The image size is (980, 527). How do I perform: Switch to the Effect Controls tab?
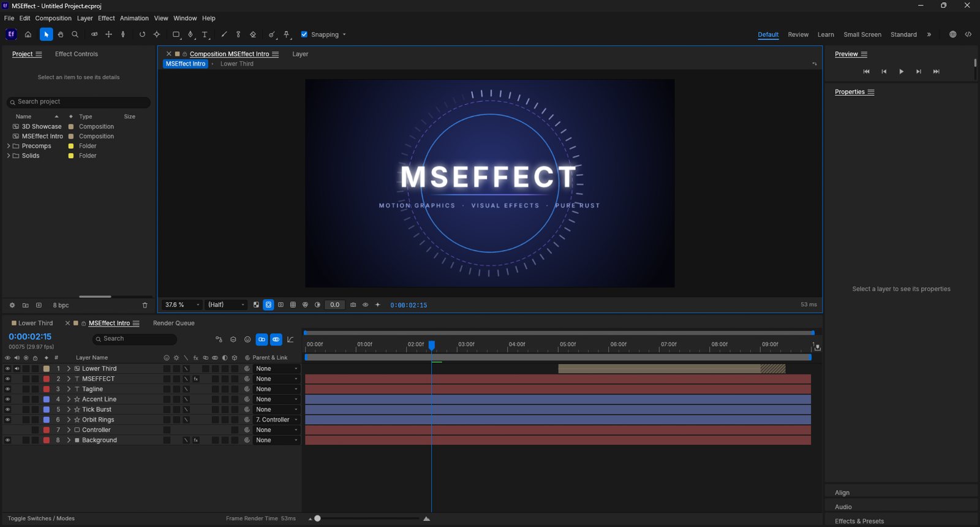point(77,54)
